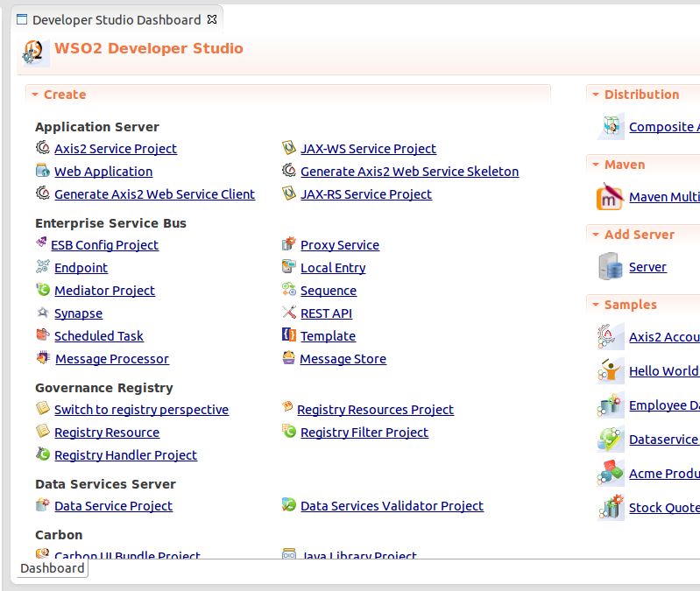Open the Web Application link
Image resolution: width=700 pixels, height=591 pixels.
coord(103,172)
